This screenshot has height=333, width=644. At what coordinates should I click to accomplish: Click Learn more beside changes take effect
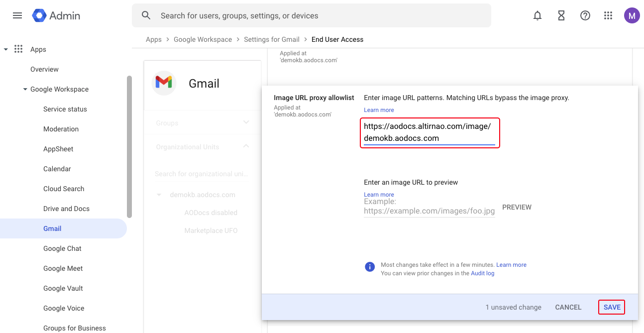[x=511, y=265]
